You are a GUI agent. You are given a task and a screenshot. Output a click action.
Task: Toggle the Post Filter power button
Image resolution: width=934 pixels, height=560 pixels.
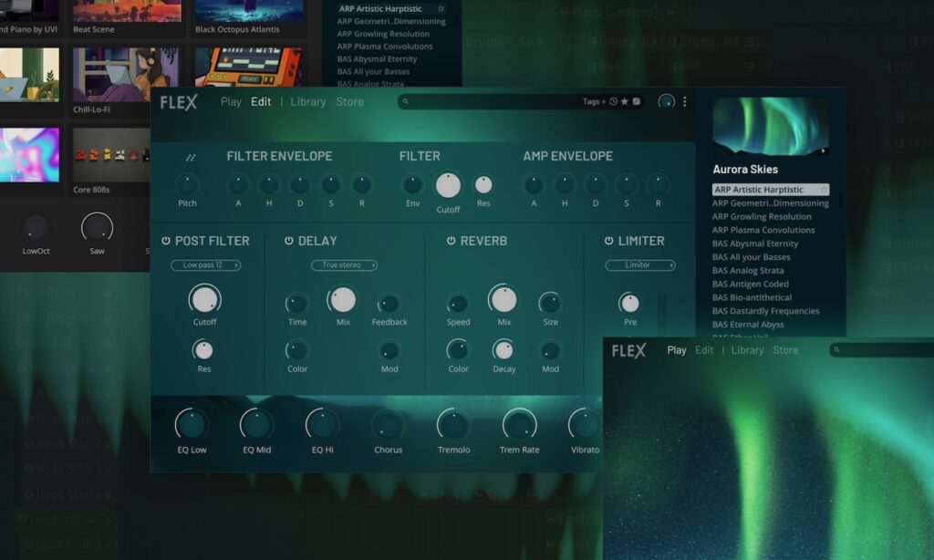pyautogui.click(x=166, y=241)
